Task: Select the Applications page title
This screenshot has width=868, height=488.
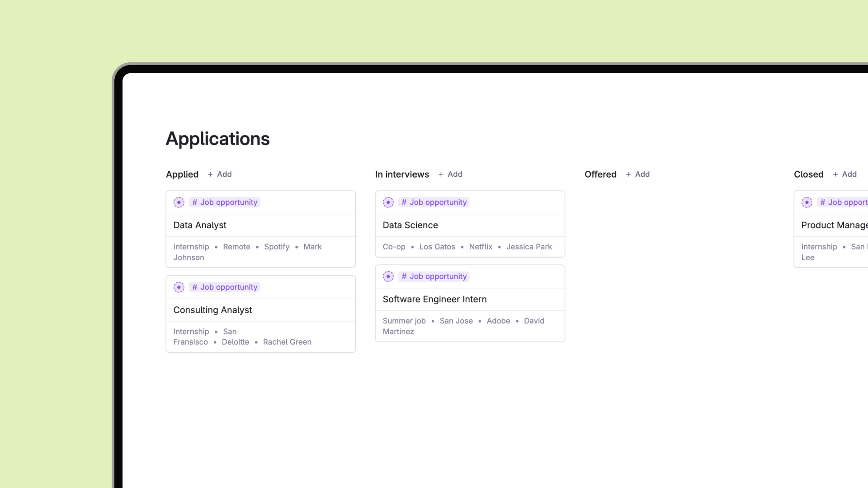Action: [218, 139]
